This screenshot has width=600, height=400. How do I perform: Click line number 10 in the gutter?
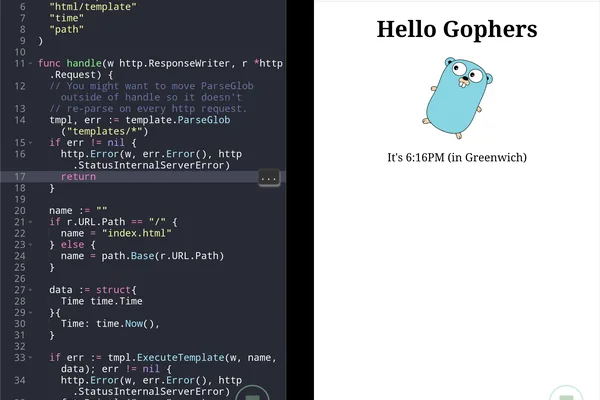[20, 52]
